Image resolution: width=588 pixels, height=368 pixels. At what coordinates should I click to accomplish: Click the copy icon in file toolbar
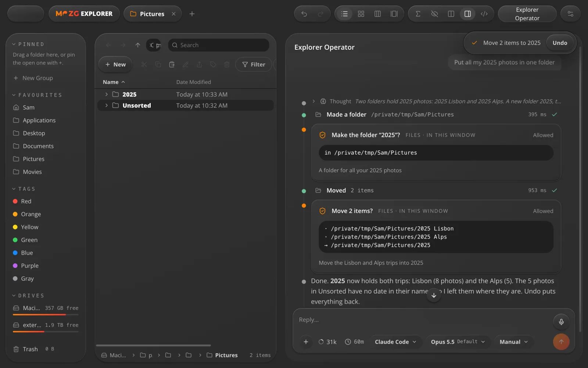158,64
